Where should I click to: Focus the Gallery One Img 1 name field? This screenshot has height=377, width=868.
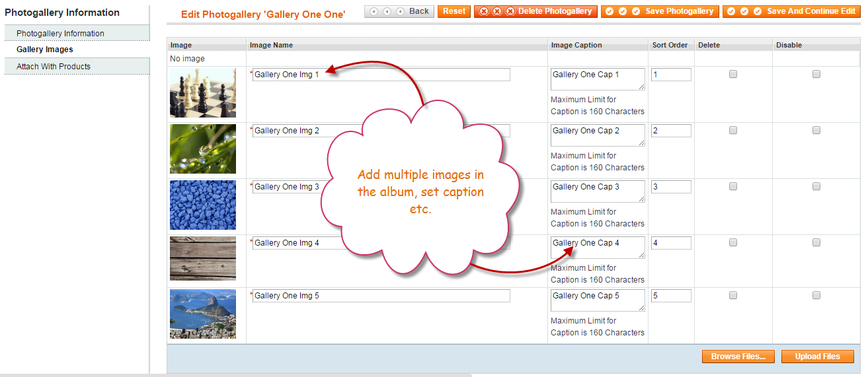(x=381, y=75)
